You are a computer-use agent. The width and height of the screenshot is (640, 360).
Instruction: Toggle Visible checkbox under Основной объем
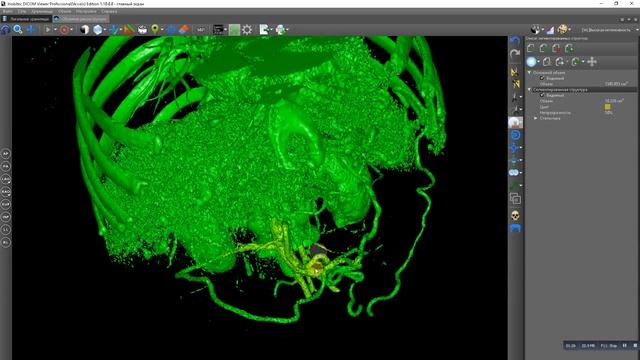pyautogui.click(x=542, y=78)
